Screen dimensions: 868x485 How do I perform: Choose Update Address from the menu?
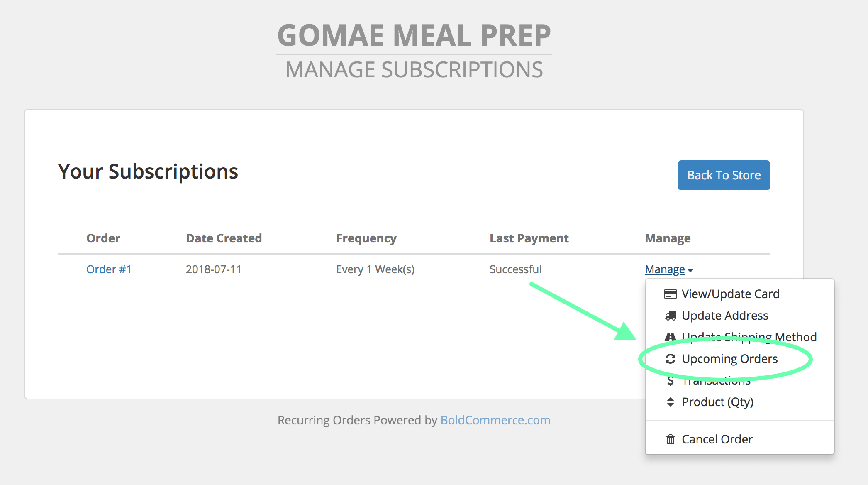pos(739,316)
